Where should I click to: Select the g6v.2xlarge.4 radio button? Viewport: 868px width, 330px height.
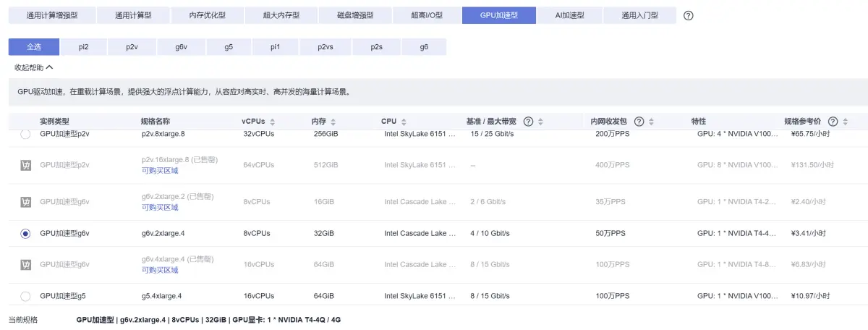(26, 234)
